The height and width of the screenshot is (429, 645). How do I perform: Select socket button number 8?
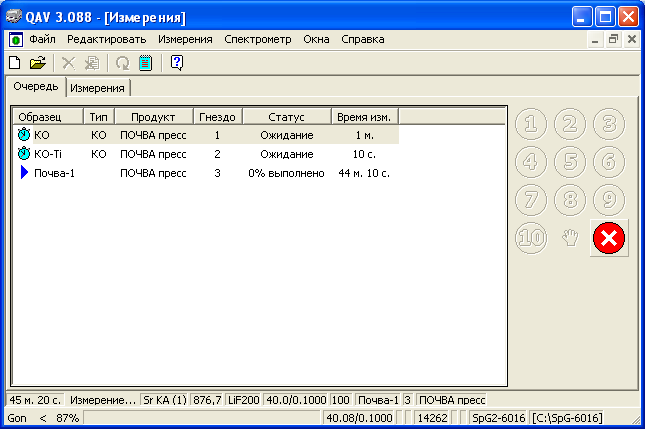pyautogui.click(x=570, y=200)
